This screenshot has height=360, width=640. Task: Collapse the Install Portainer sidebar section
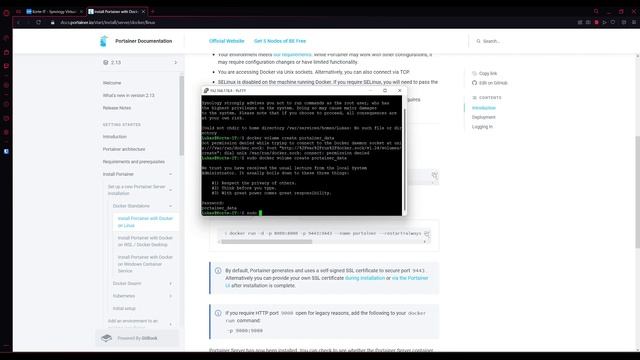coord(171,174)
